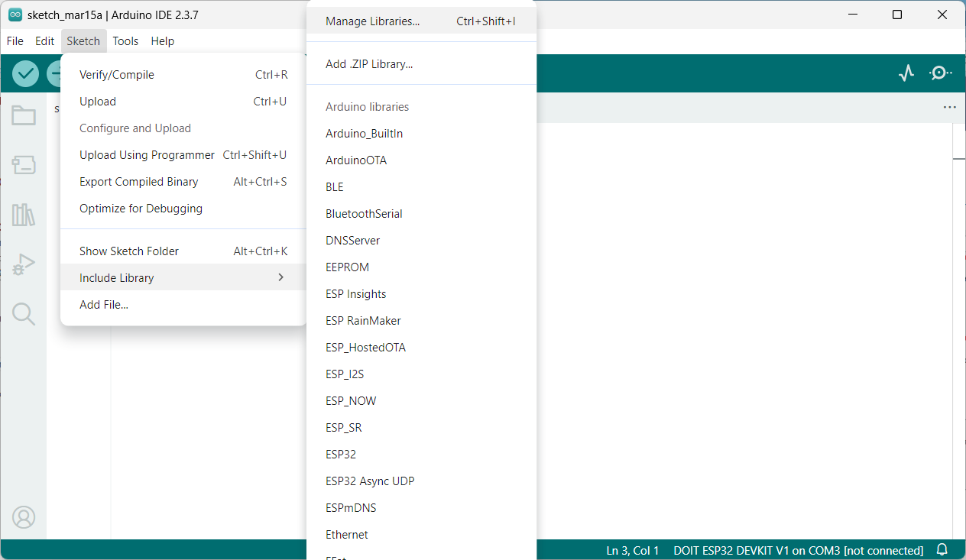
Task: Include the BluetoothSerial library
Action: click(421, 214)
